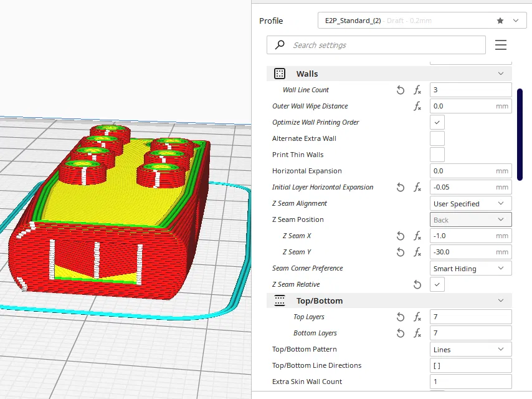Open Seam Corner Preference dropdown
The height and width of the screenshot is (399, 532).
[470, 268]
